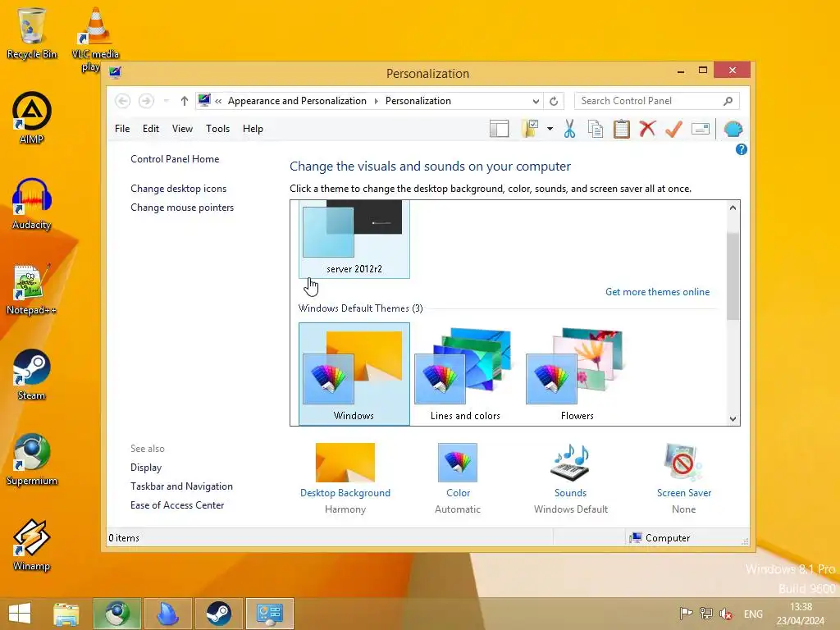The width and height of the screenshot is (840, 630).
Task: Click theme list scrollbar down arrow
Action: pyautogui.click(x=733, y=419)
